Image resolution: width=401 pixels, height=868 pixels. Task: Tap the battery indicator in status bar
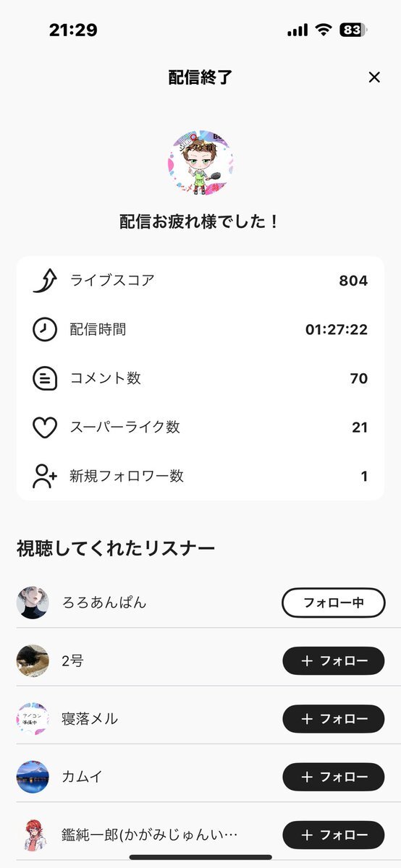click(x=353, y=30)
